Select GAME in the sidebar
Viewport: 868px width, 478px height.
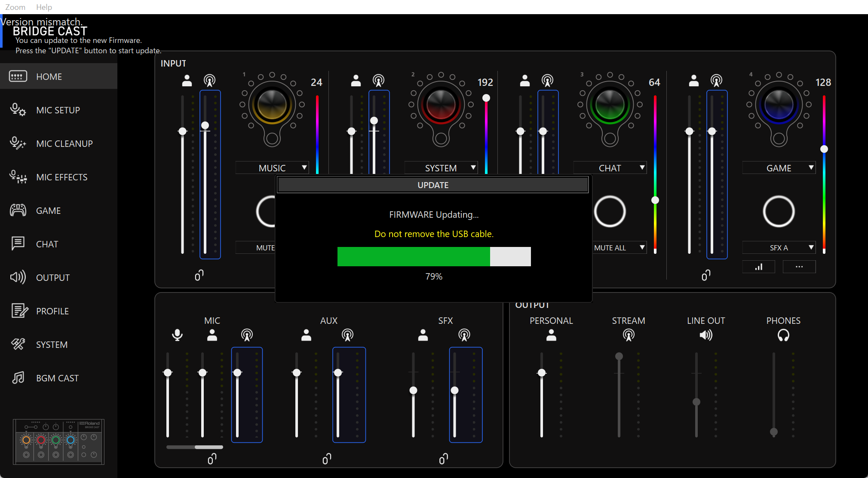click(58, 210)
